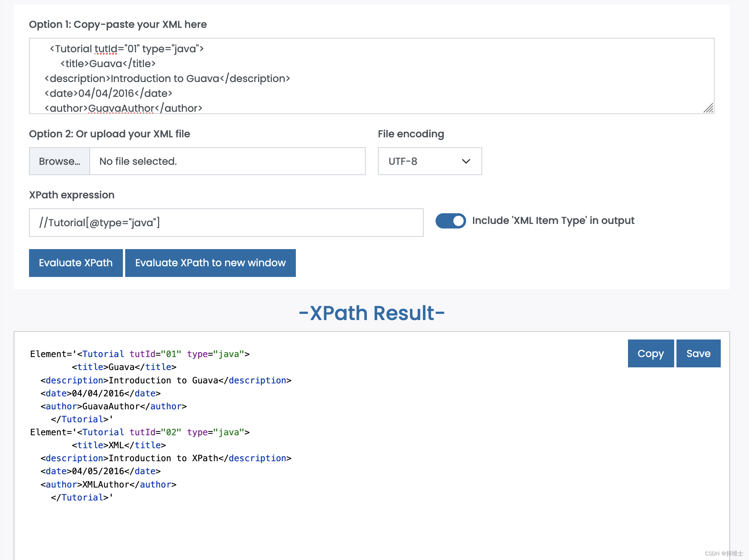749x560 pixels.
Task: Focus the XPath expression input field
Action: coord(226,223)
